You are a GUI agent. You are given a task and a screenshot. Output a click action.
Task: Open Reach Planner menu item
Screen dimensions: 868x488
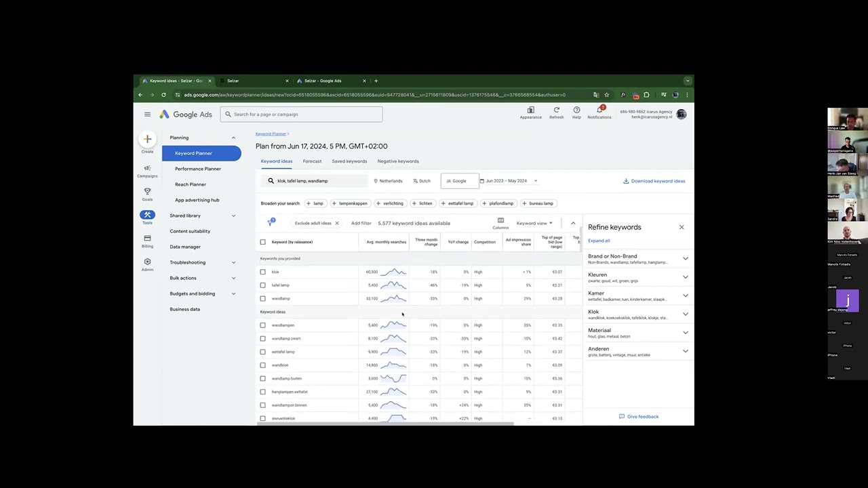coord(191,184)
